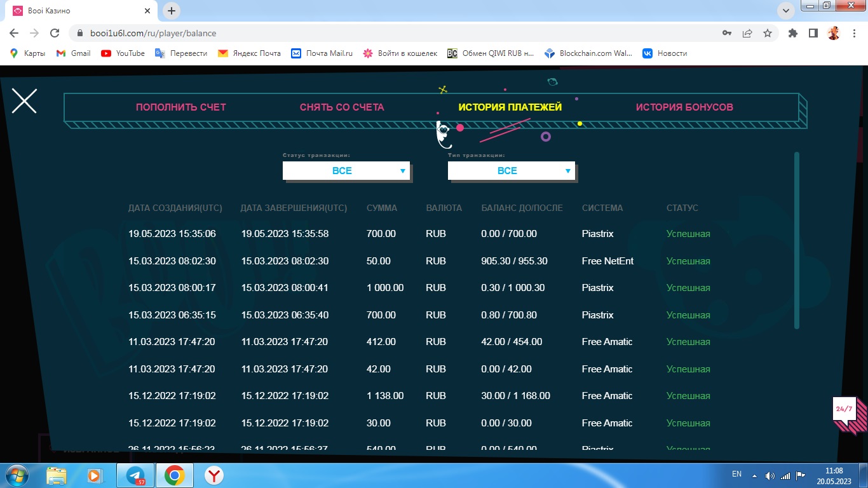Click the 412.00 amount cell

tap(381, 342)
